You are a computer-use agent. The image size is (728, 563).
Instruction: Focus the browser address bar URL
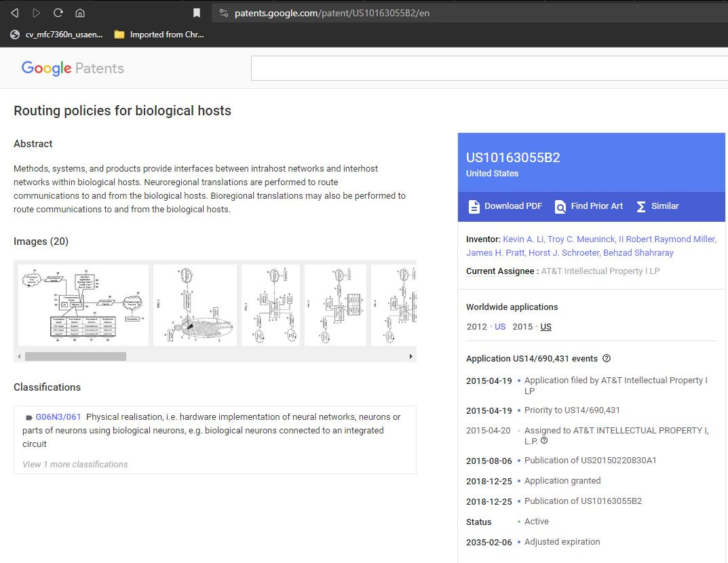[x=332, y=13]
